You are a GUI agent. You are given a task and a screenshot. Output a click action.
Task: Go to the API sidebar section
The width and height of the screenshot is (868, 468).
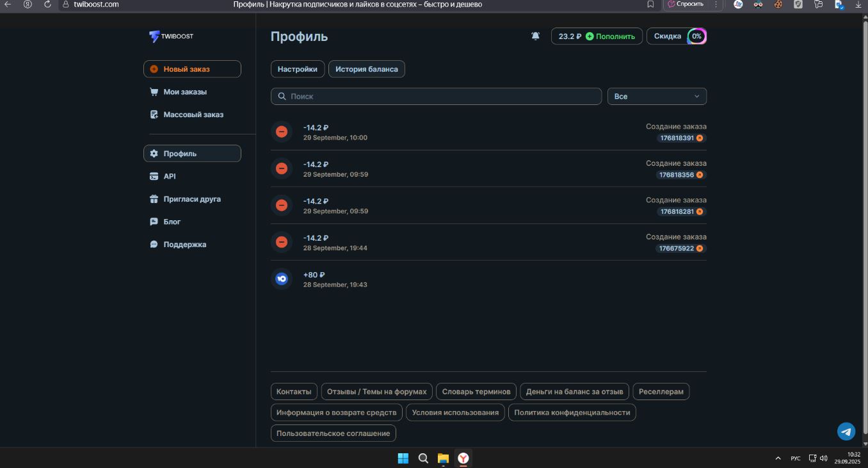pyautogui.click(x=169, y=177)
